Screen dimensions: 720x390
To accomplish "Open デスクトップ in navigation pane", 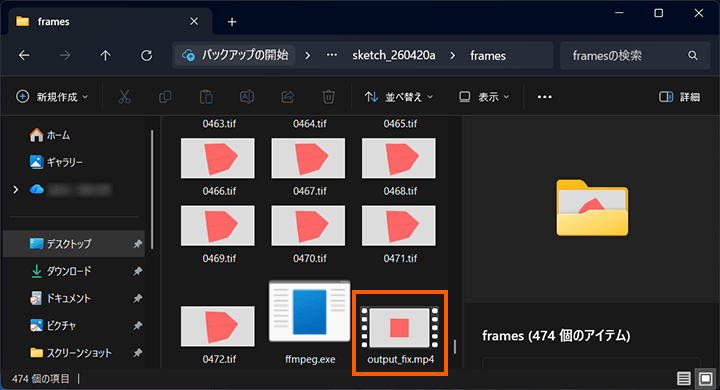I will 74,243.
